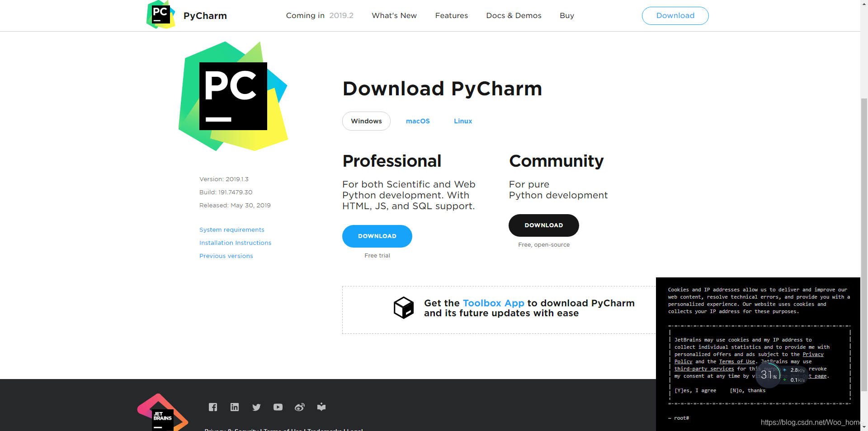Click the Professional heading
Viewport: 868px width, 431px height.
[x=392, y=161]
